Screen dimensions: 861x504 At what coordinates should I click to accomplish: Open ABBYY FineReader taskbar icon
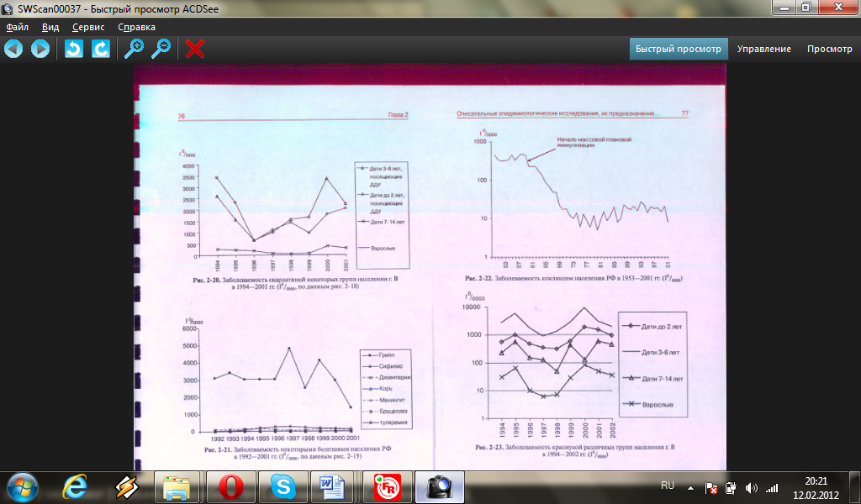coord(387,487)
